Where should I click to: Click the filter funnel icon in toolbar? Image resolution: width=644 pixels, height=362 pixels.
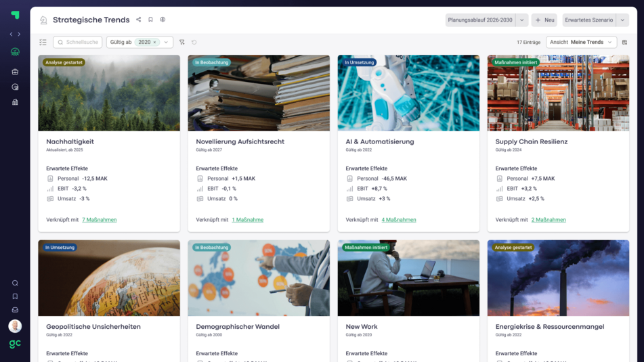pos(181,42)
